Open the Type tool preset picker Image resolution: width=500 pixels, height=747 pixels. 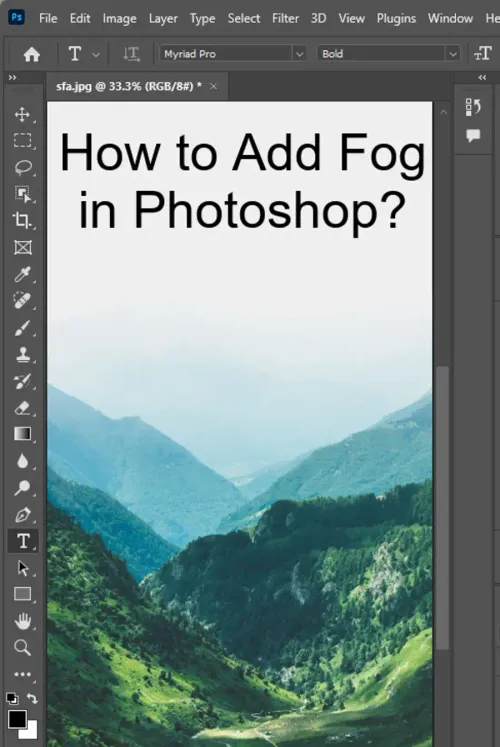click(96, 55)
